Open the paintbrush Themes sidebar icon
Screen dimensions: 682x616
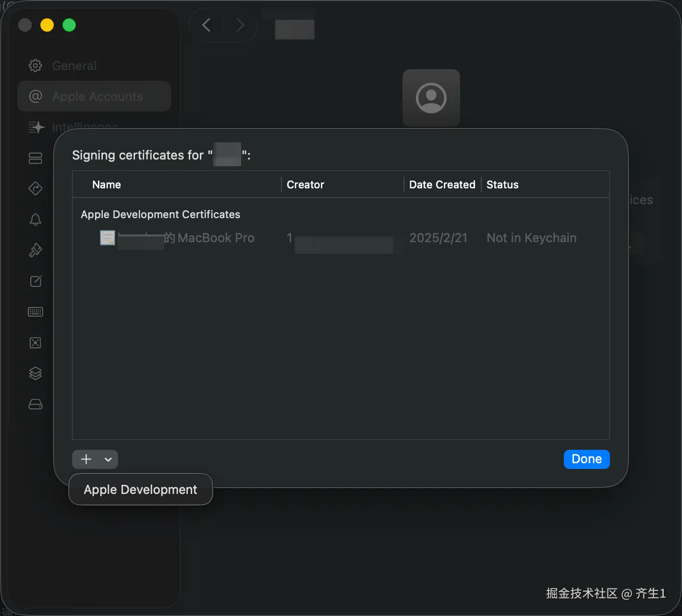pyautogui.click(x=36, y=250)
